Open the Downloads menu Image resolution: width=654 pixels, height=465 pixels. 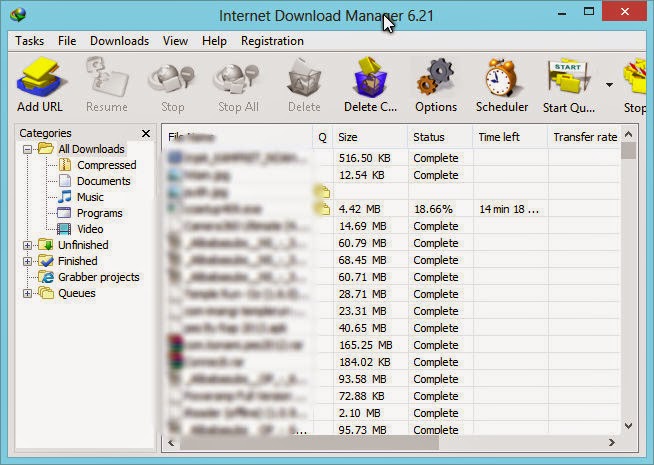click(120, 41)
